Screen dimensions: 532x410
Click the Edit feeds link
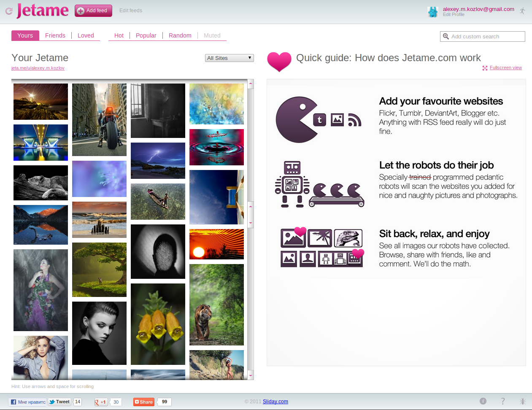pyautogui.click(x=131, y=11)
